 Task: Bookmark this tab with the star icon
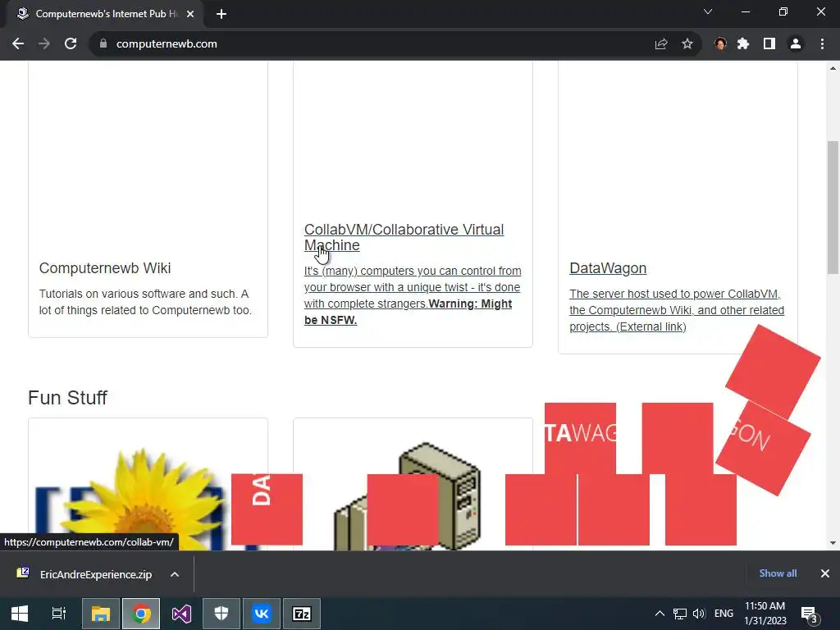click(687, 44)
